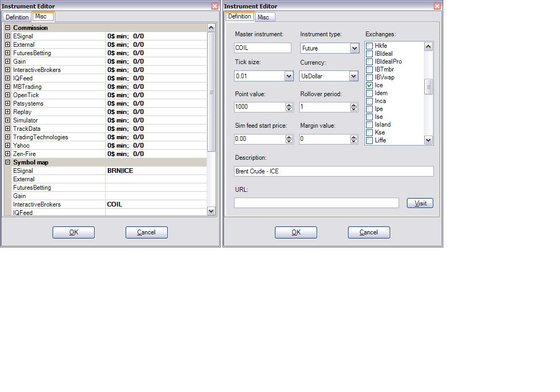Check the IBIdeal exchange checkbox
Screen dimensions: 560x392
click(370, 54)
